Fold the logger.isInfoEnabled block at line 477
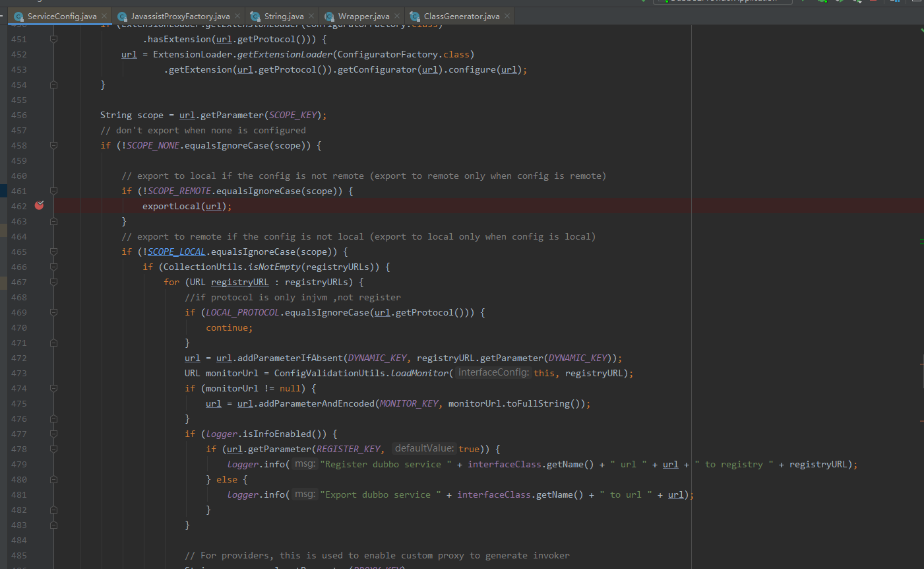 click(x=53, y=434)
